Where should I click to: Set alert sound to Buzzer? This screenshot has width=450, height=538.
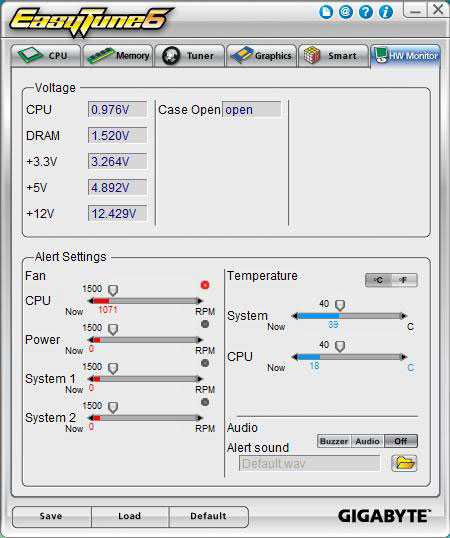(x=334, y=441)
